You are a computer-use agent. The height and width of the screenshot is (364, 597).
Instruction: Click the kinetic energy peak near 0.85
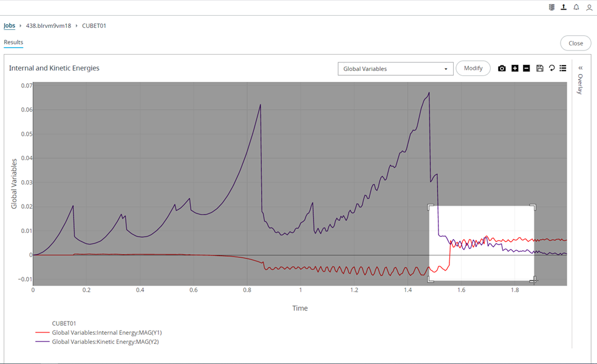[x=261, y=104]
